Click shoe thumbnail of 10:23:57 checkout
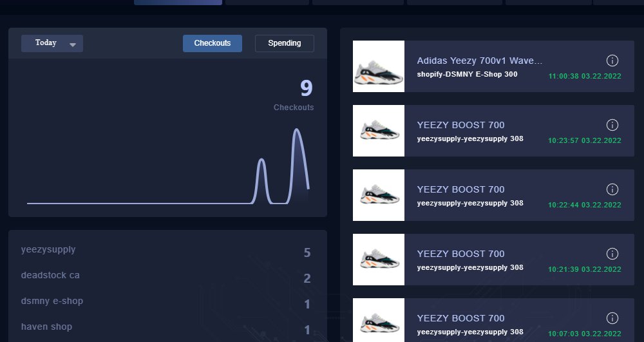 pos(379,131)
